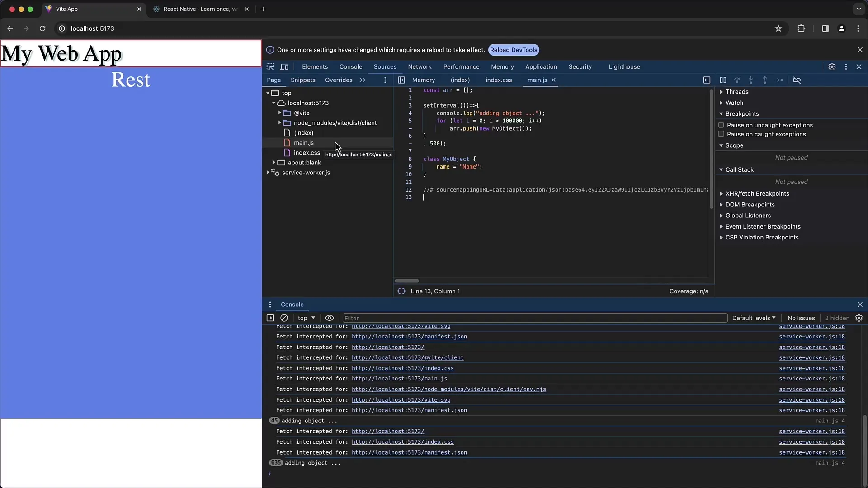
Task: Open a new browser tab
Action: [263, 9]
